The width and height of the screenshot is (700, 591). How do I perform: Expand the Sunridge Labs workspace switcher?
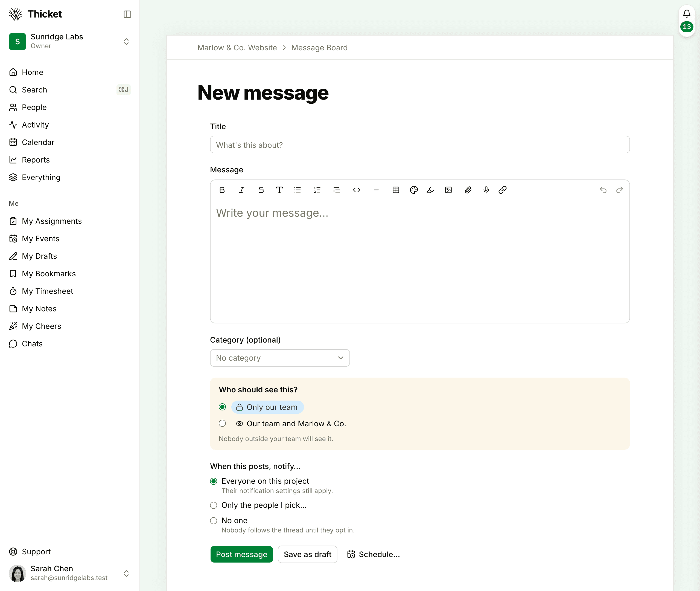[126, 42]
